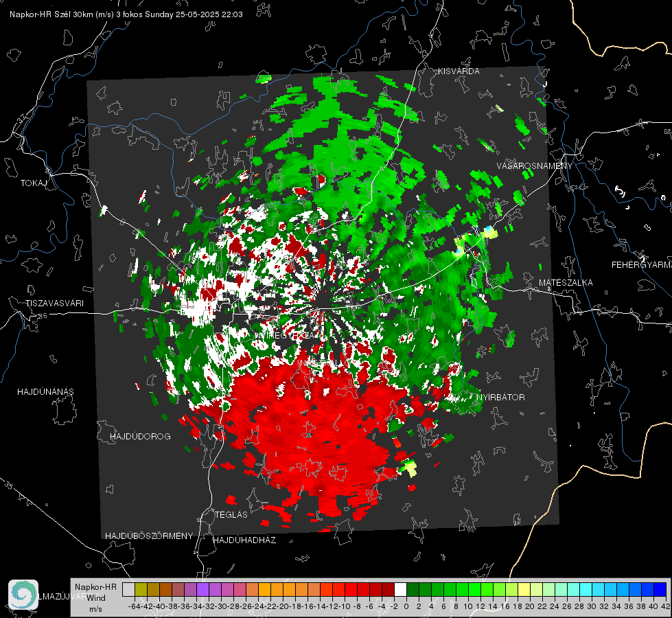This screenshot has width=672, height=618.
Task: Pick the deepest blue swatch at legend end
Action: click(x=660, y=590)
